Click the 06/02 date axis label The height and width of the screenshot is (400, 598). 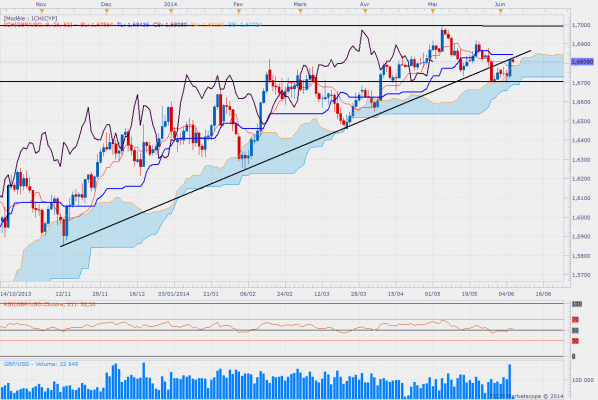(x=248, y=294)
